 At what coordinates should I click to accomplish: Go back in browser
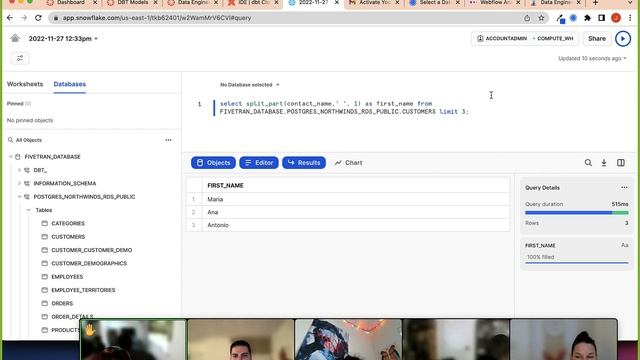(x=10, y=18)
